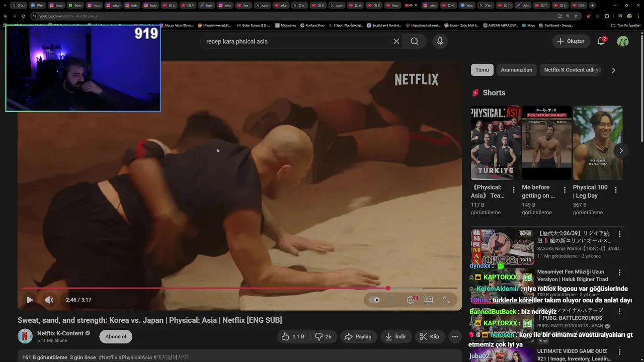Subscribe with the Abone ol button
The width and height of the screenshot is (644, 362).
pyautogui.click(x=116, y=336)
